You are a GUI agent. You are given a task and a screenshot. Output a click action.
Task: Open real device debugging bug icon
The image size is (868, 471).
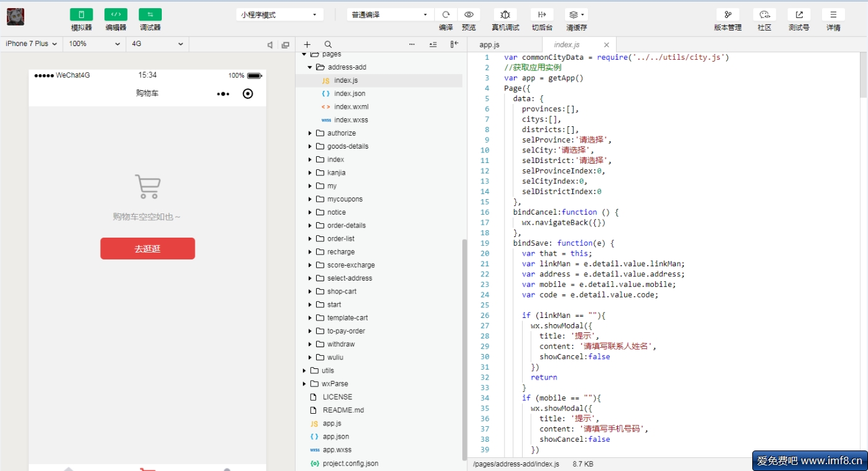pyautogui.click(x=505, y=15)
